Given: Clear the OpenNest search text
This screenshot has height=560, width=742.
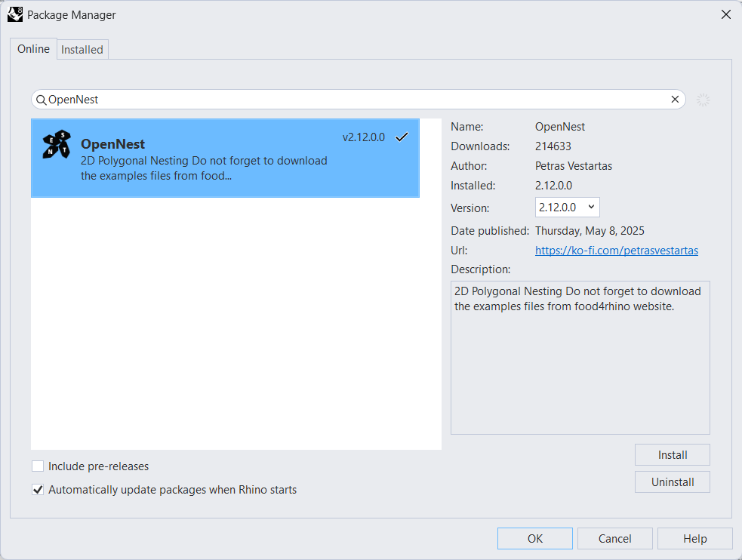Looking at the screenshot, I should (675, 100).
